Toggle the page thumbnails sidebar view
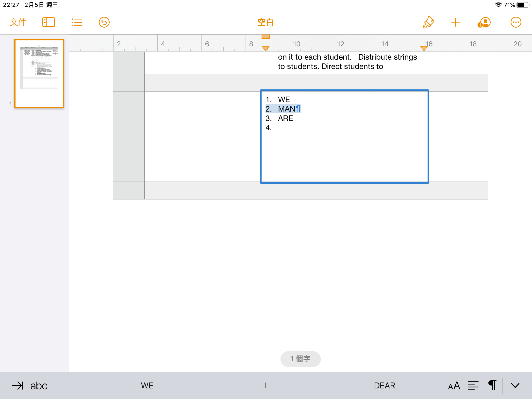 49,22
